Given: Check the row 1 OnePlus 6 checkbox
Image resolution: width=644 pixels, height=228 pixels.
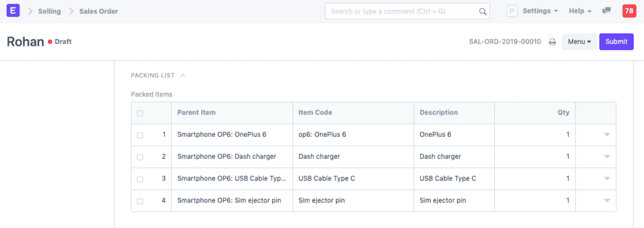Looking at the screenshot, I should tap(140, 135).
